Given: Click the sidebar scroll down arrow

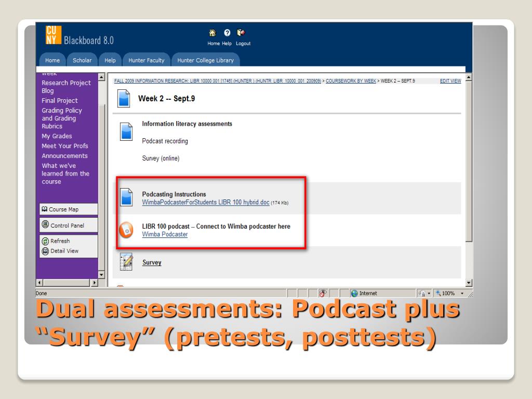Looking at the screenshot, I should coord(101,274).
